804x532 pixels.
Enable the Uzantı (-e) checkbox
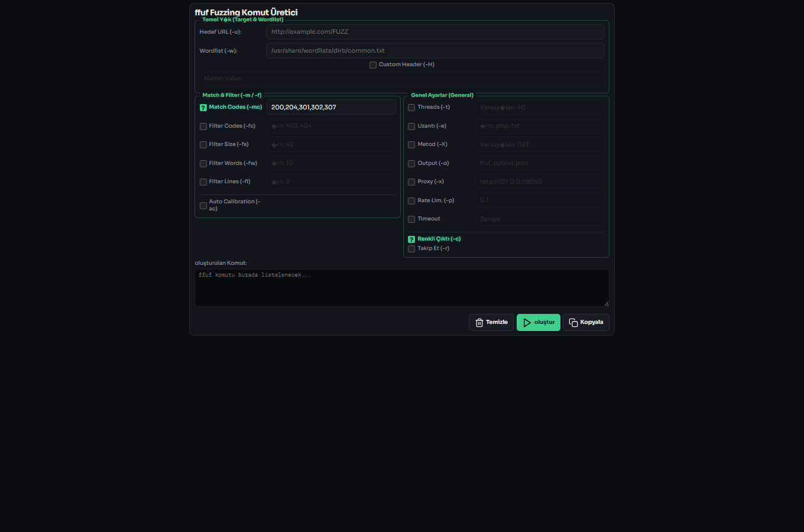coord(411,126)
